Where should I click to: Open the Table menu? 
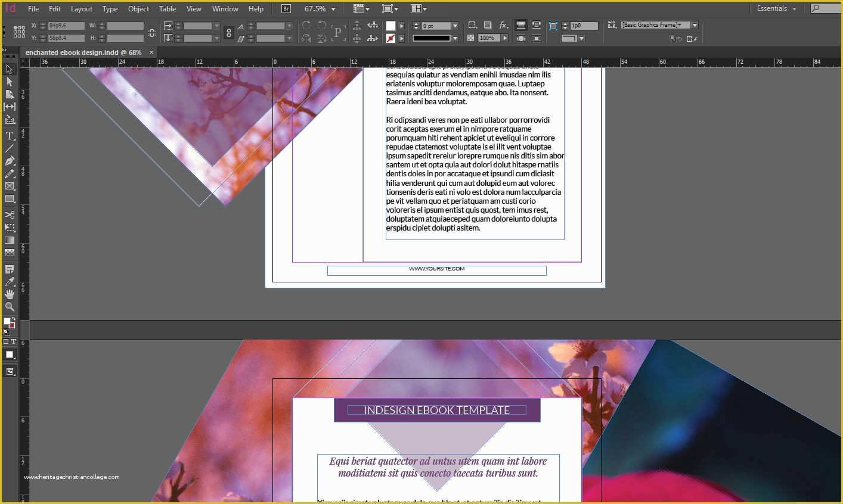(x=168, y=9)
